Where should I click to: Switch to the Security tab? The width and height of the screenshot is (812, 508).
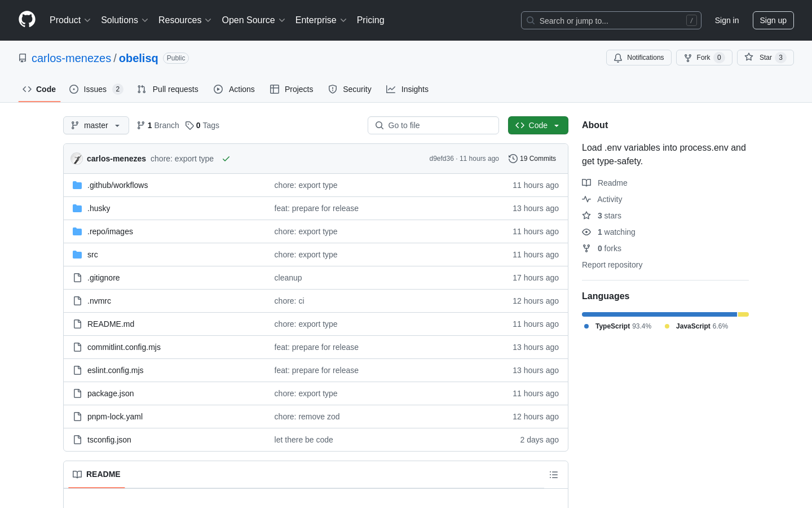pos(350,89)
